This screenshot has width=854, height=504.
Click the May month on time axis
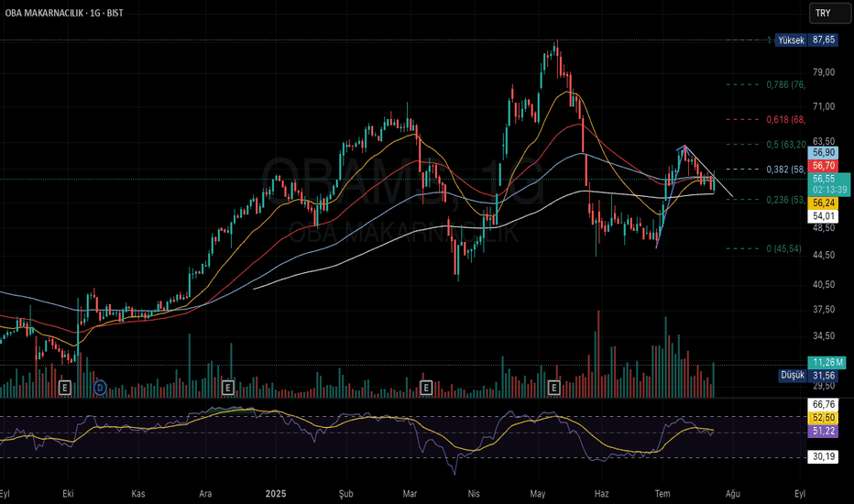(x=538, y=494)
